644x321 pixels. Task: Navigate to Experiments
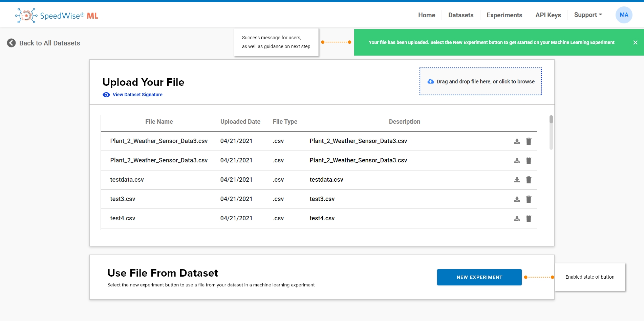click(504, 15)
